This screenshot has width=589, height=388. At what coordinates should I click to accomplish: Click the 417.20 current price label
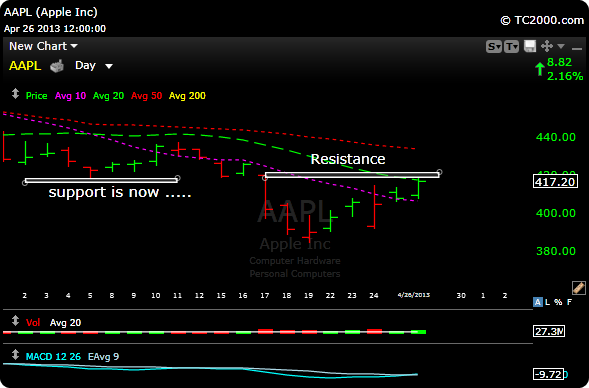pyautogui.click(x=555, y=182)
